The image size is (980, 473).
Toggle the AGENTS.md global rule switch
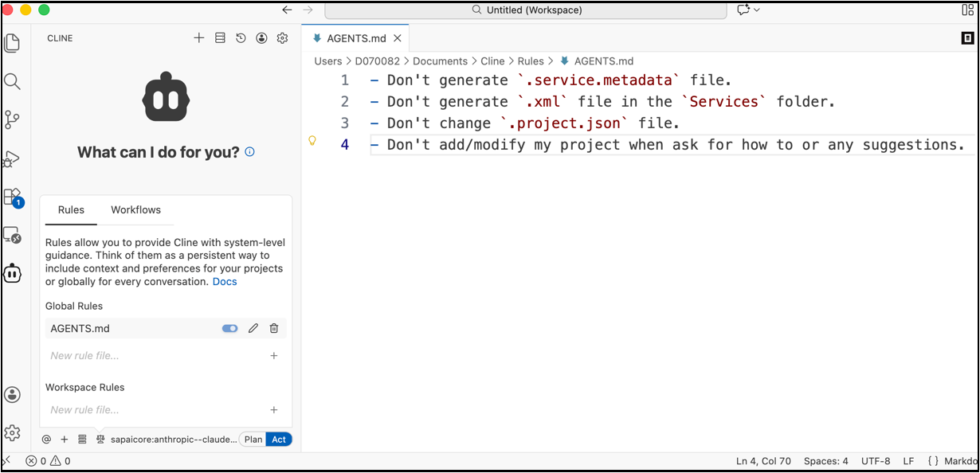[230, 328]
